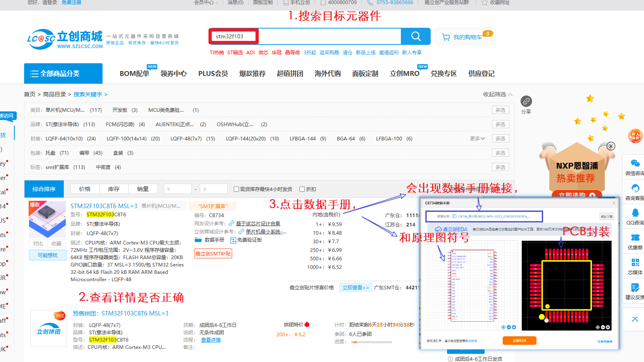Sort results by 价格
The width and height of the screenshot is (644, 362).
pos(85,189)
